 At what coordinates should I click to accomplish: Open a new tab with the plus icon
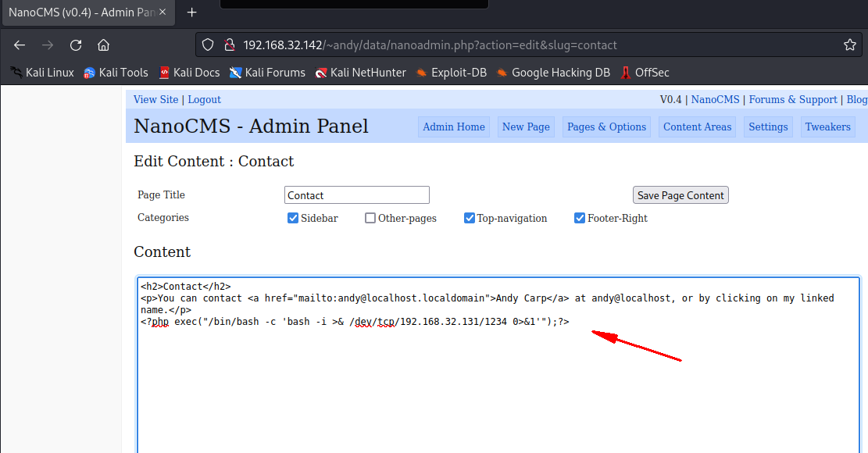click(x=191, y=12)
